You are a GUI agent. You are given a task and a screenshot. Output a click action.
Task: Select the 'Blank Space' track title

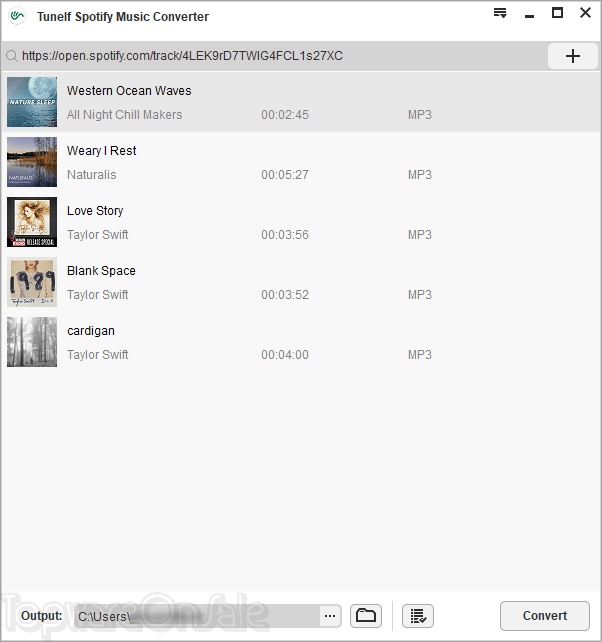[101, 271]
